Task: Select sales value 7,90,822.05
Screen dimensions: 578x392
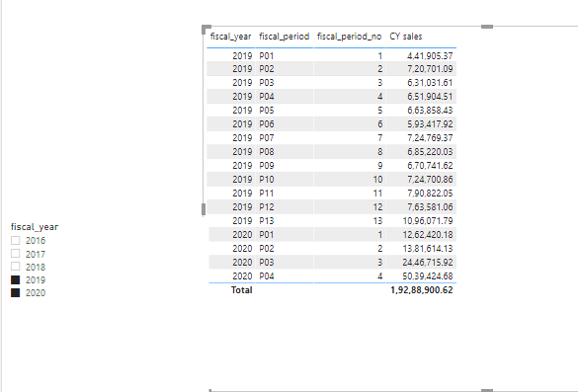Action: 430,194
